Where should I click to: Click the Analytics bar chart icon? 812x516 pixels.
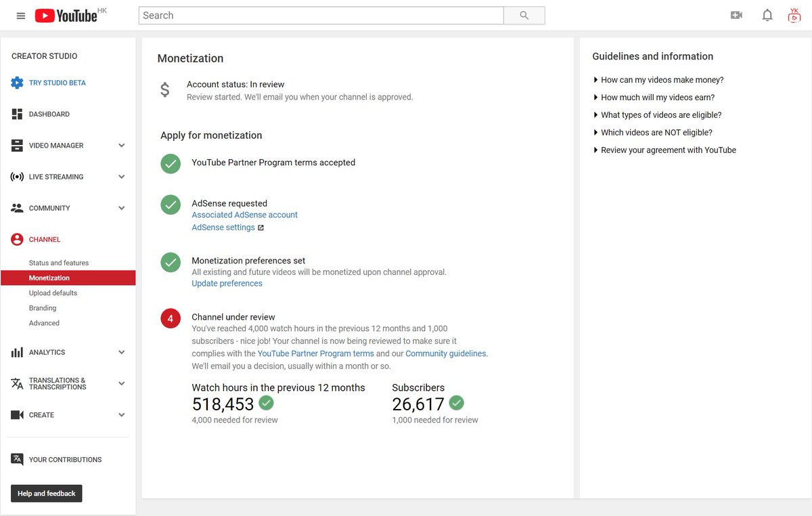point(17,352)
